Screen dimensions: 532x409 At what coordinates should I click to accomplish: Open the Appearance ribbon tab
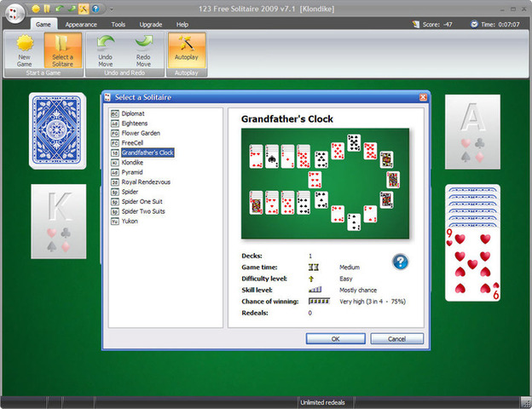point(81,25)
